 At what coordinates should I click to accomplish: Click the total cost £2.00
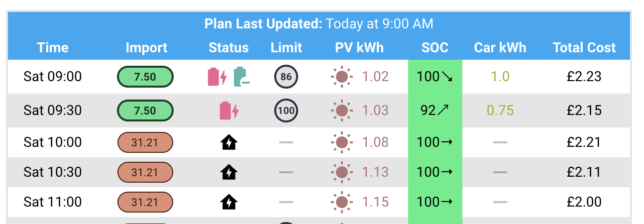pyautogui.click(x=584, y=202)
